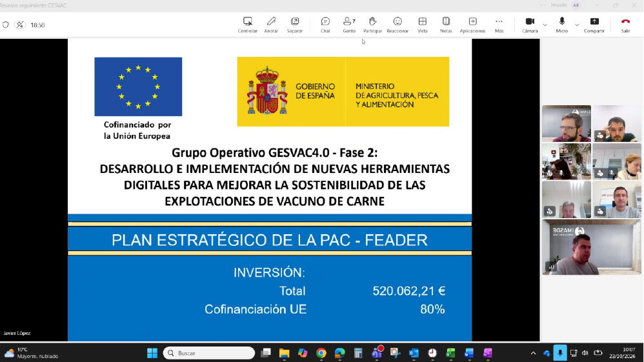The width and height of the screenshot is (644, 362).
Task: Click the OneDrive tray icon
Action: pyautogui.click(x=547, y=353)
